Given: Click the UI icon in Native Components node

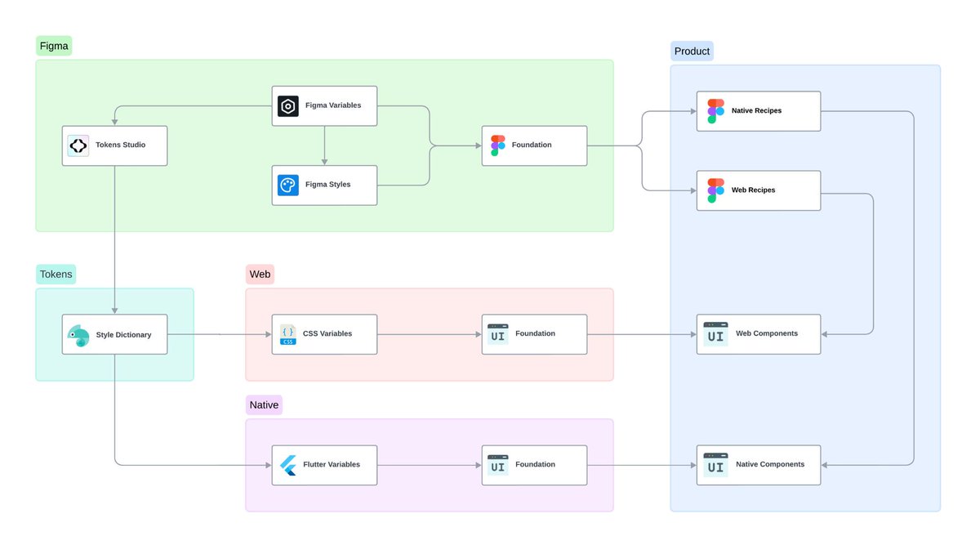Looking at the screenshot, I should pos(715,465).
